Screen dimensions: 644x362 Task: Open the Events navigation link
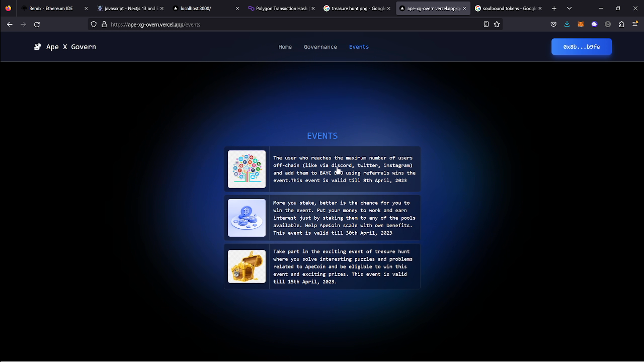(359, 47)
